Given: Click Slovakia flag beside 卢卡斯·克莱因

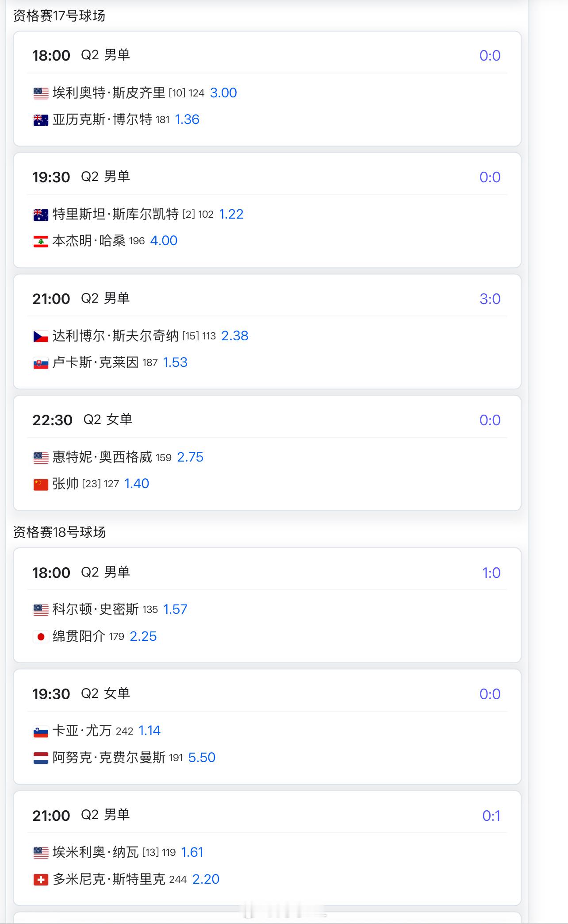Looking at the screenshot, I should click(41, 363).
